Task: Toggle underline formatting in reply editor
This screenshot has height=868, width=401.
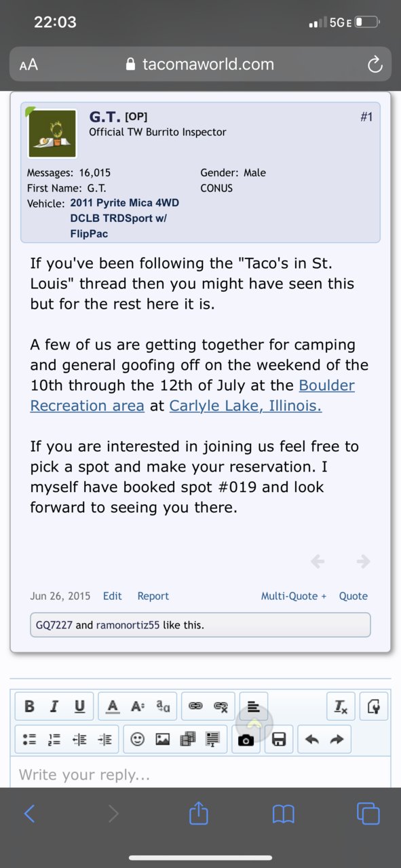Action: pos(79,706)
